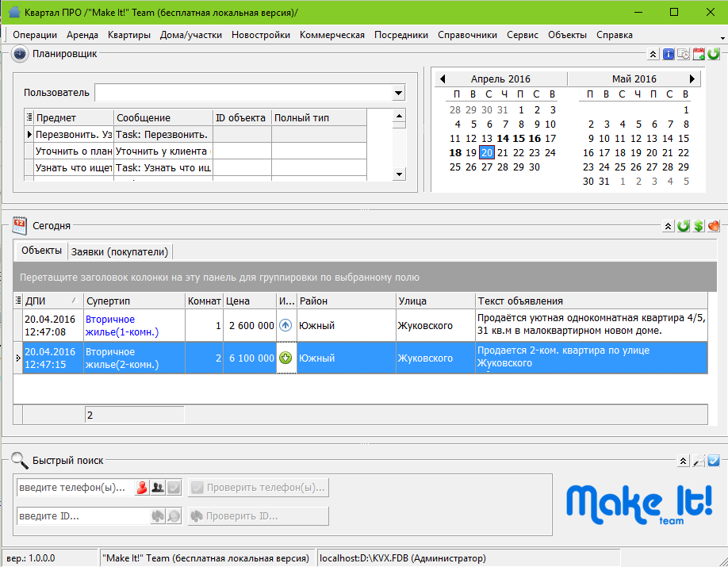
Task: Click the введите телефон(ы) input field
Action: click(75, 488)
